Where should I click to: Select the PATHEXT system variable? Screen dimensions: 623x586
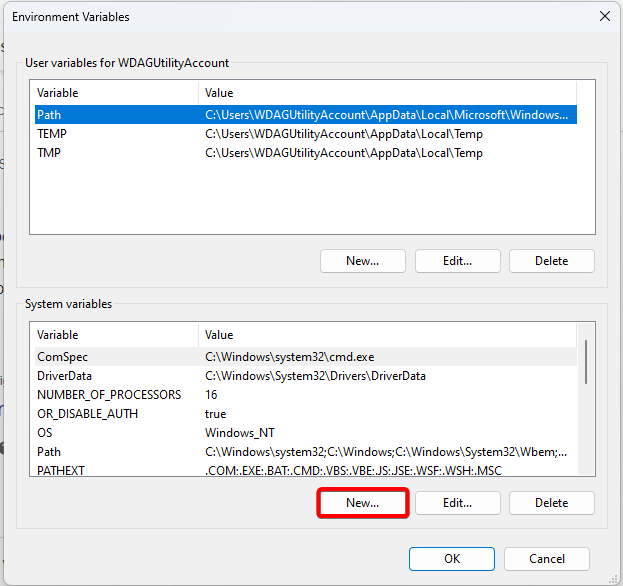point(306,469)
